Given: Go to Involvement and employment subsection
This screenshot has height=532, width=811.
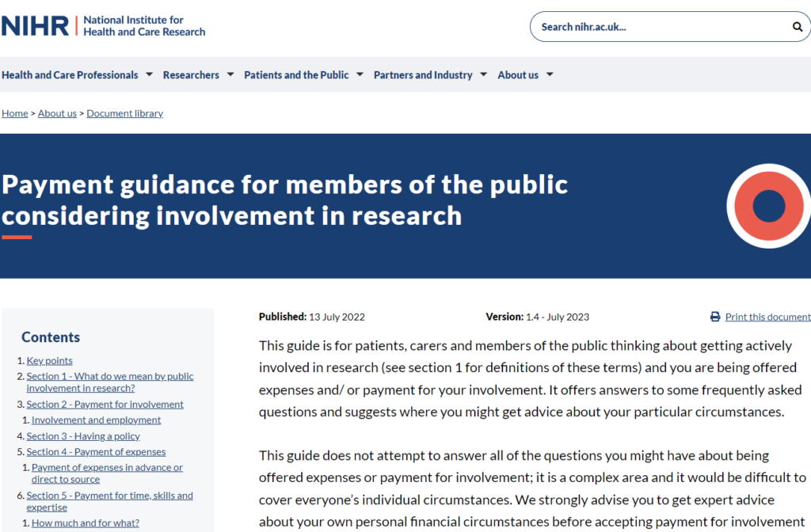Looking at the screenshot, I should [x=96, y=420].
